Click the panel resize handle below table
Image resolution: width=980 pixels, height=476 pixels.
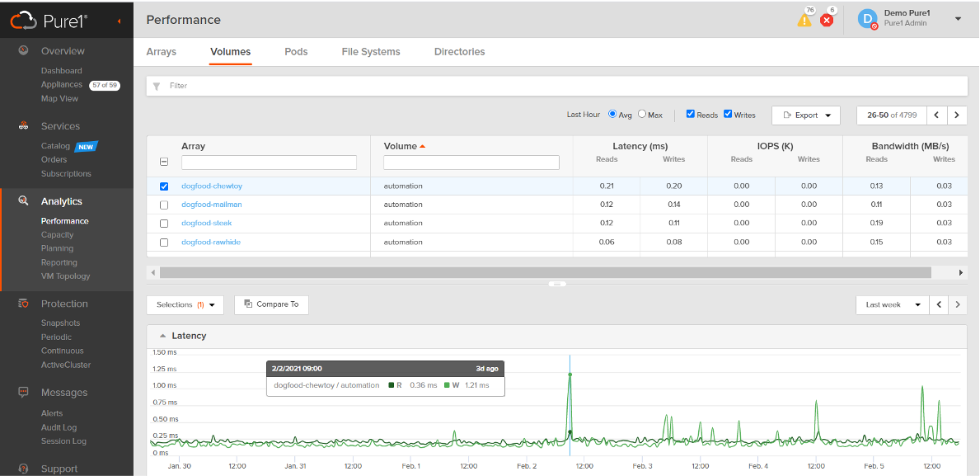pos(557,284)
